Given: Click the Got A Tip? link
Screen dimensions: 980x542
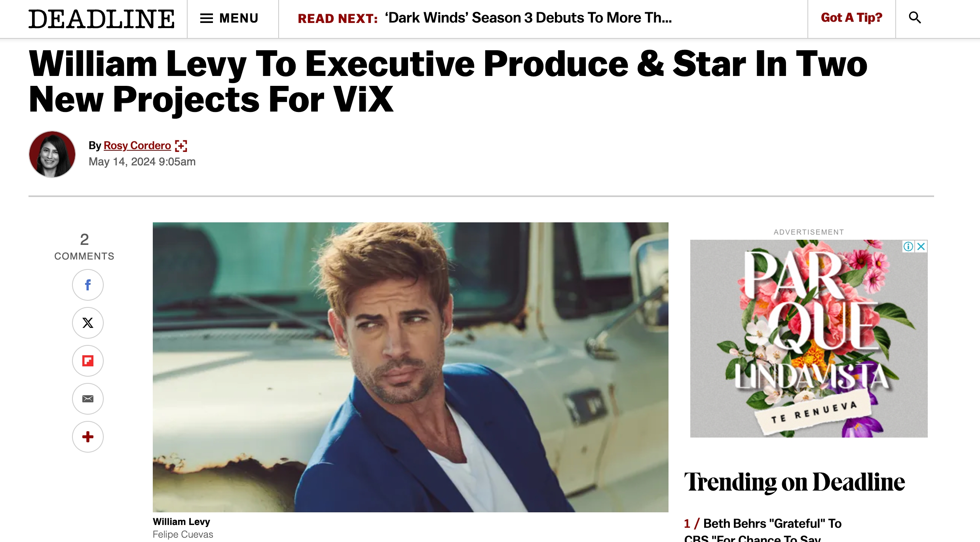Looking at the screenshot, I should pos(851,18).
